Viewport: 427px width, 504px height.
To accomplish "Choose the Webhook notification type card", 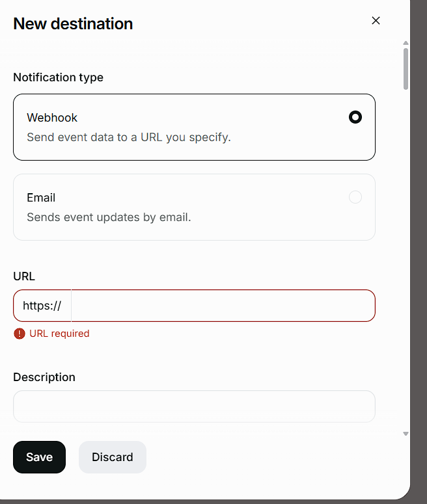I will [x=194, y=127].
